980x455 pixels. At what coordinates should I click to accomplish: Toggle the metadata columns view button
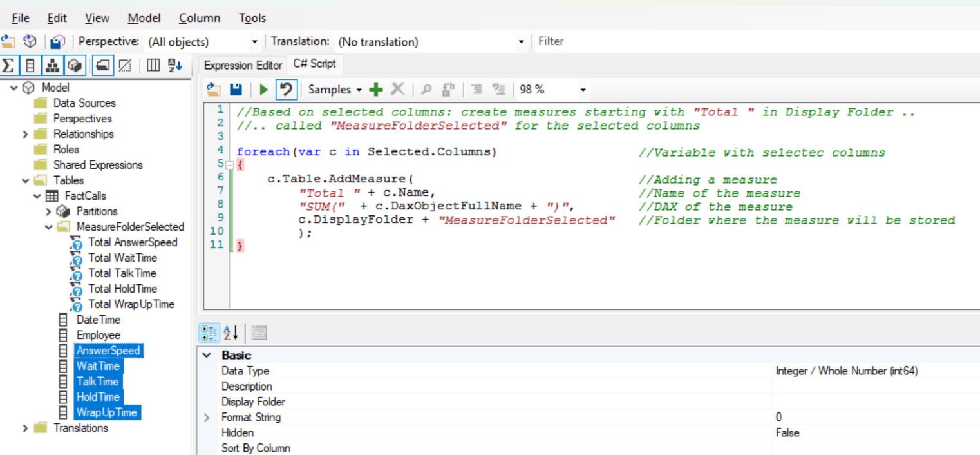tap(153, 65)
